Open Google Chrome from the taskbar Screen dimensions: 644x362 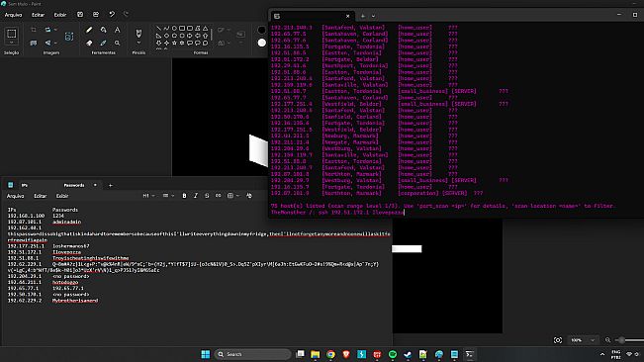click(x=330, y=354)
